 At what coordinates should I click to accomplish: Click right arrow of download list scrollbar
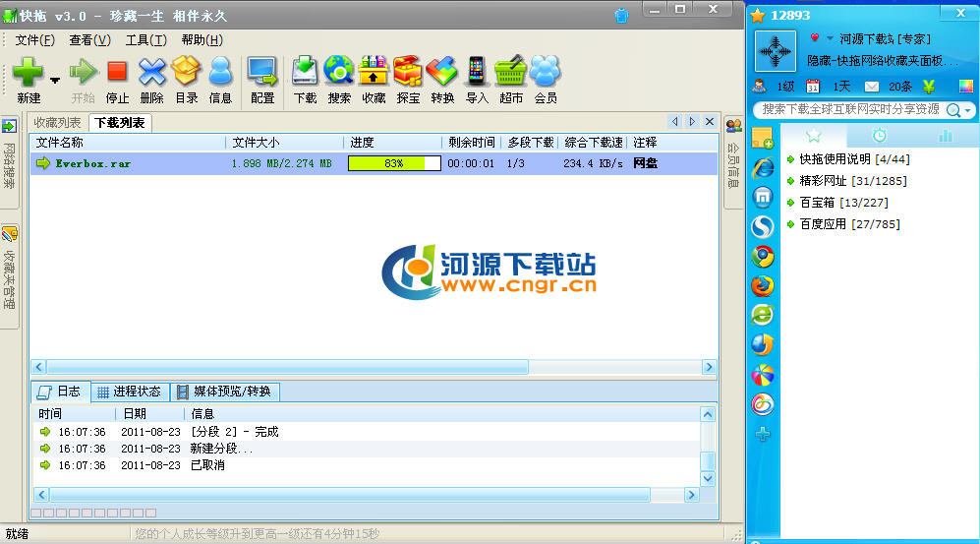tap(709, 367)
